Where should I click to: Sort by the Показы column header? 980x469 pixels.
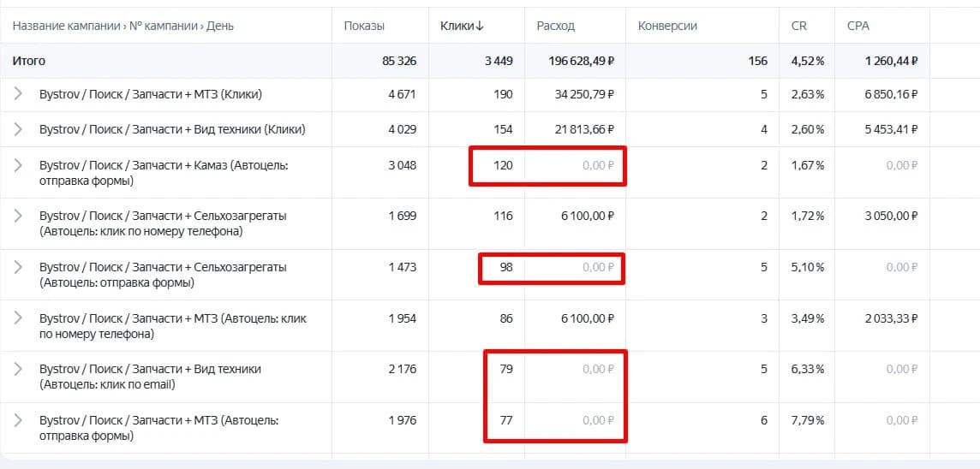tap(364, 27)
